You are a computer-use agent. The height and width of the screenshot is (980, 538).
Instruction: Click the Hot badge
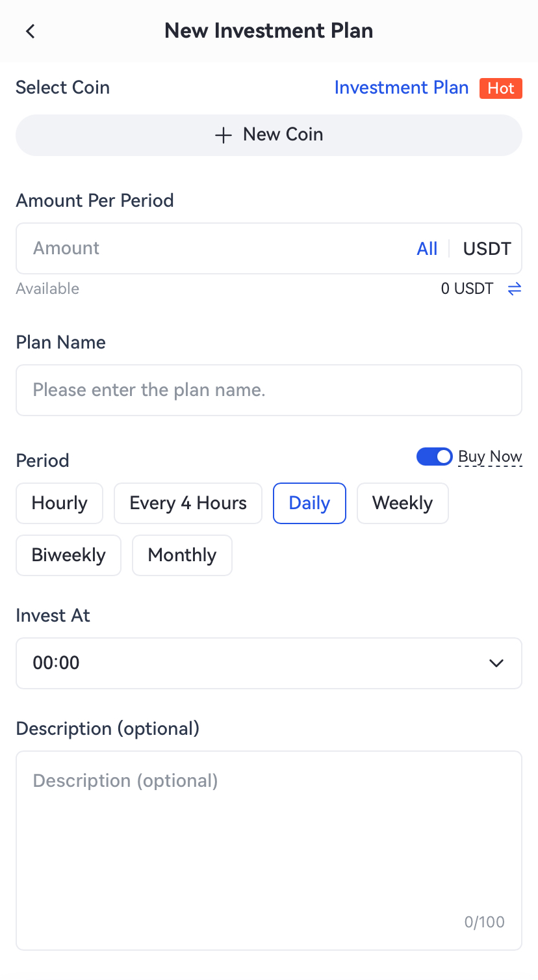click(x=500, y=88)
